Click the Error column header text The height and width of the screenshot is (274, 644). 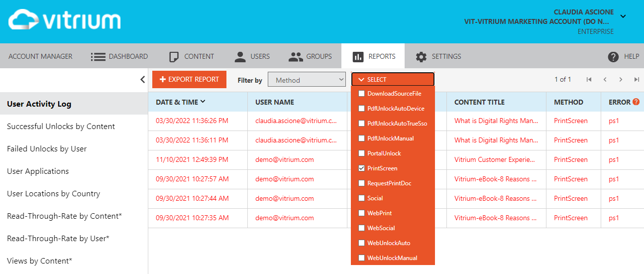pyautogui.click(x=620, y=102)
